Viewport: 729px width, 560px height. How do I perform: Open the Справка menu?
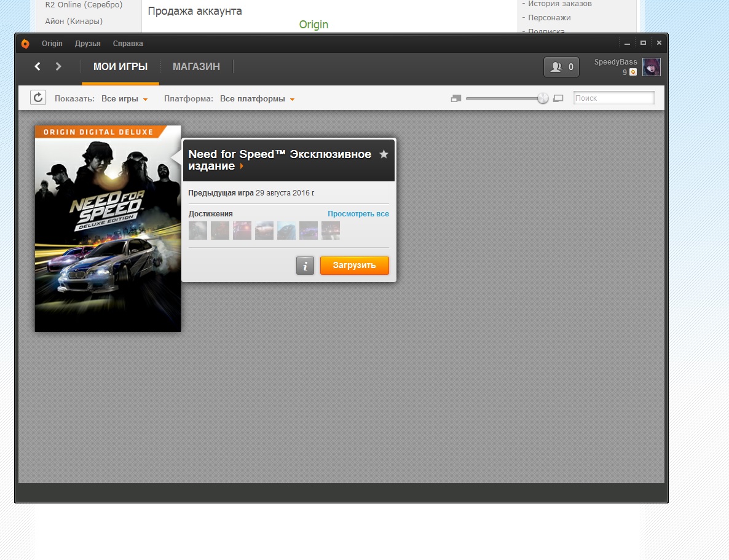[128, 43]
